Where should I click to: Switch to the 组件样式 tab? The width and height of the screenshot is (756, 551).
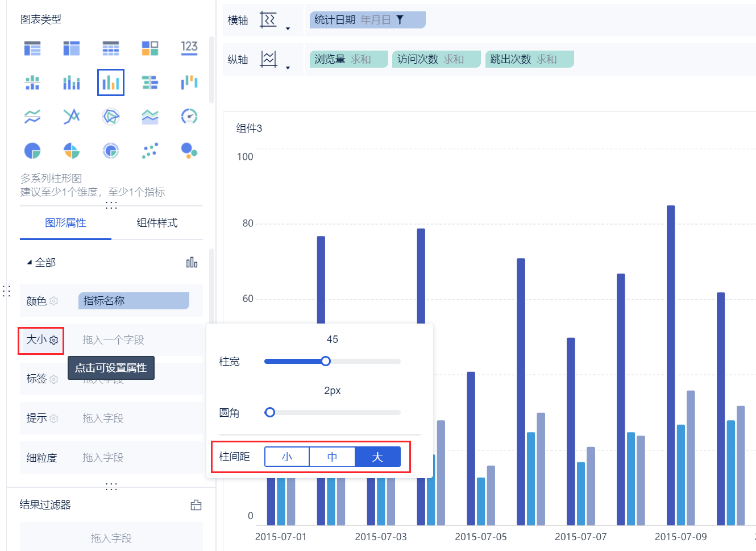157,223
